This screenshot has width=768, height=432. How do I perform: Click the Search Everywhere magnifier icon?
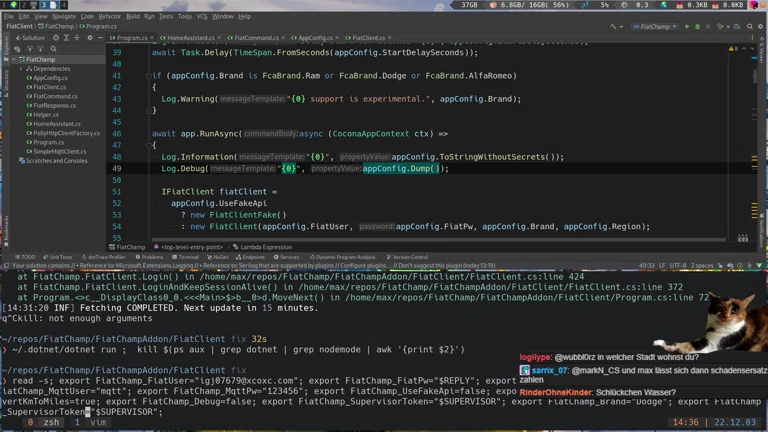coord(749,26)
